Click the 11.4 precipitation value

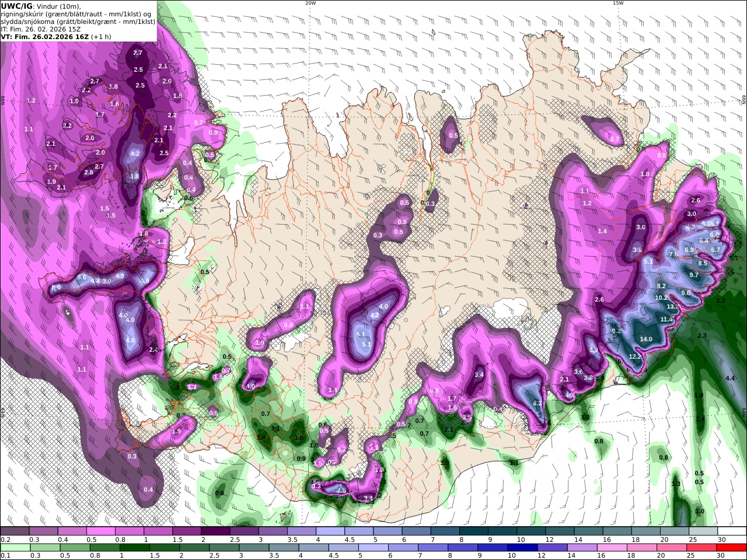coord(666,320)
